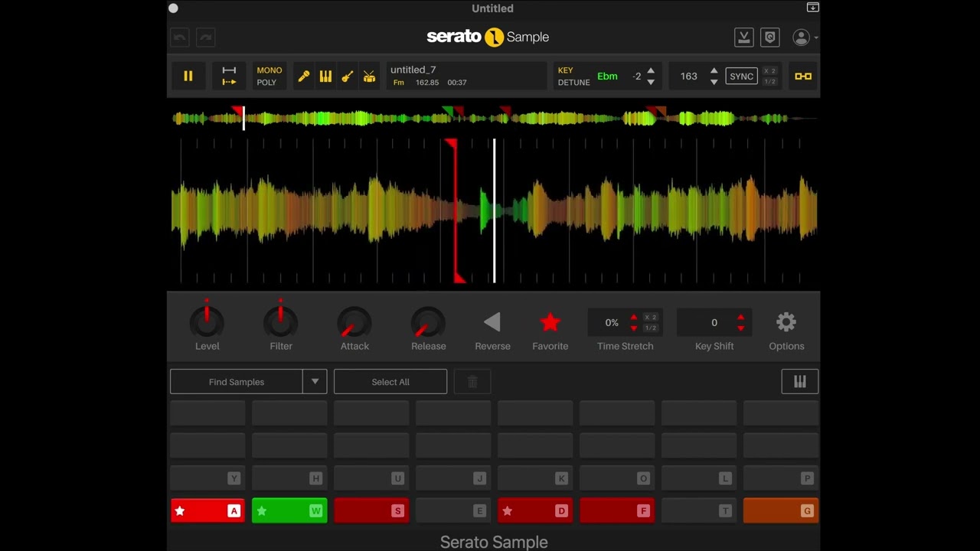Open the shield help icon in header

coord(770,37)
